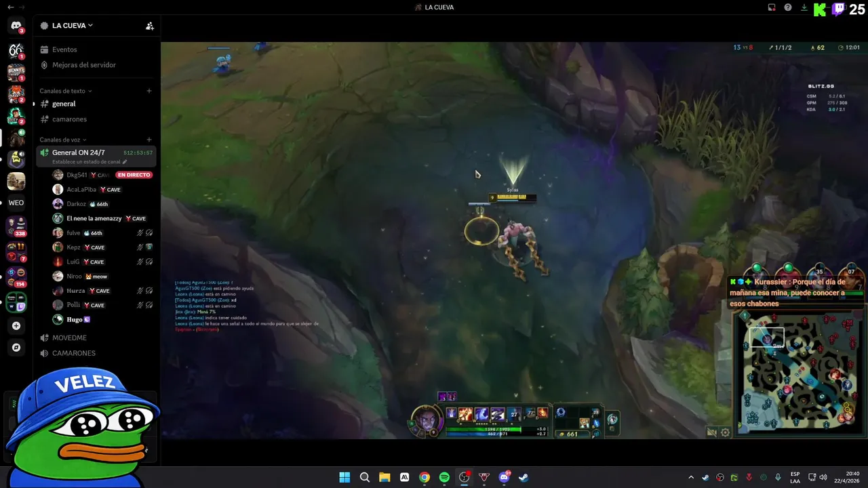Open Discover servers compass icon

[x=16, y=348]
